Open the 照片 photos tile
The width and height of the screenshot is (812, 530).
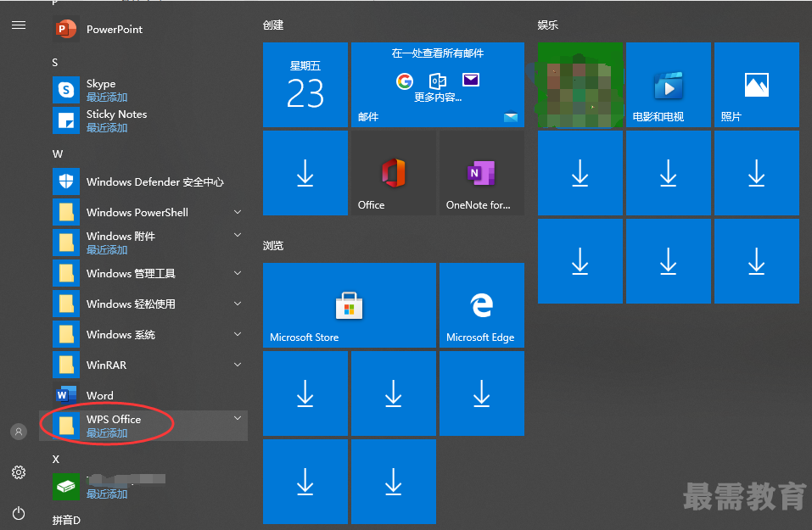[x=757, y=85]
